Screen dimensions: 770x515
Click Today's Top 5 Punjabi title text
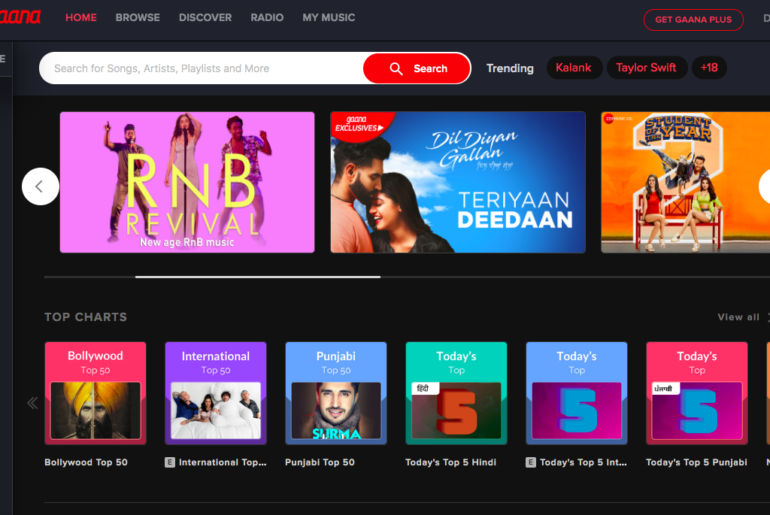pos(696,462)
